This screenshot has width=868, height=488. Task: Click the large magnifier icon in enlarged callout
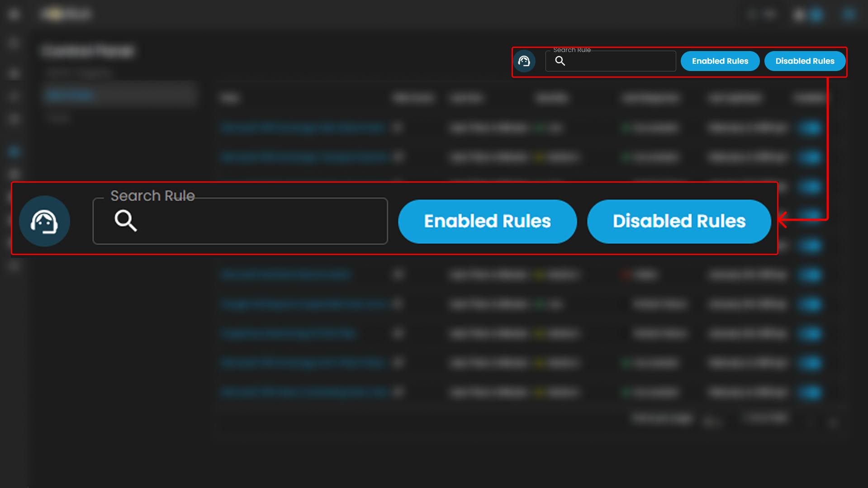125,221
